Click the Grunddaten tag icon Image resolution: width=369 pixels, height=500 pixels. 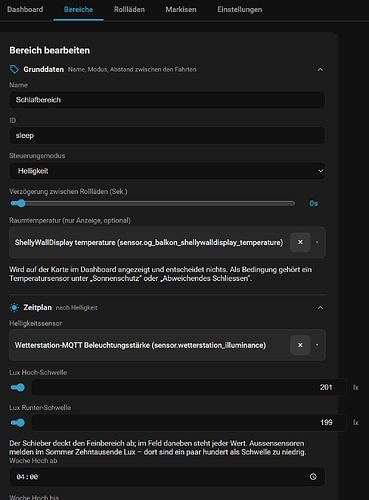tap(14, 69)
